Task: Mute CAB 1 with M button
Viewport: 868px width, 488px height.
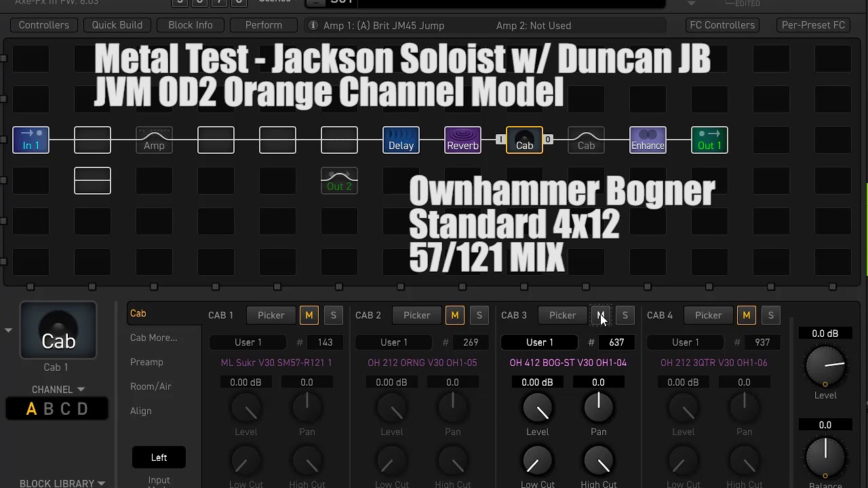Action: coord(309,315)
